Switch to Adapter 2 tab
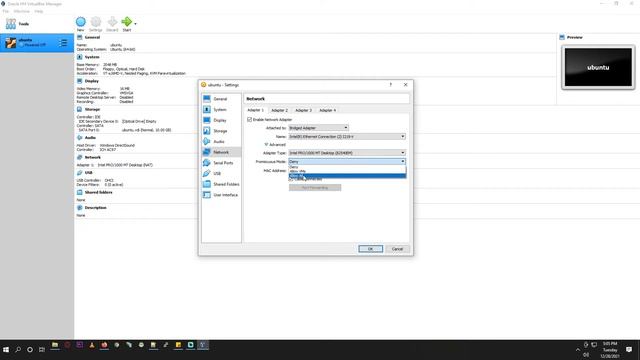Screen dimensions: 640x360 click(280, 110)
